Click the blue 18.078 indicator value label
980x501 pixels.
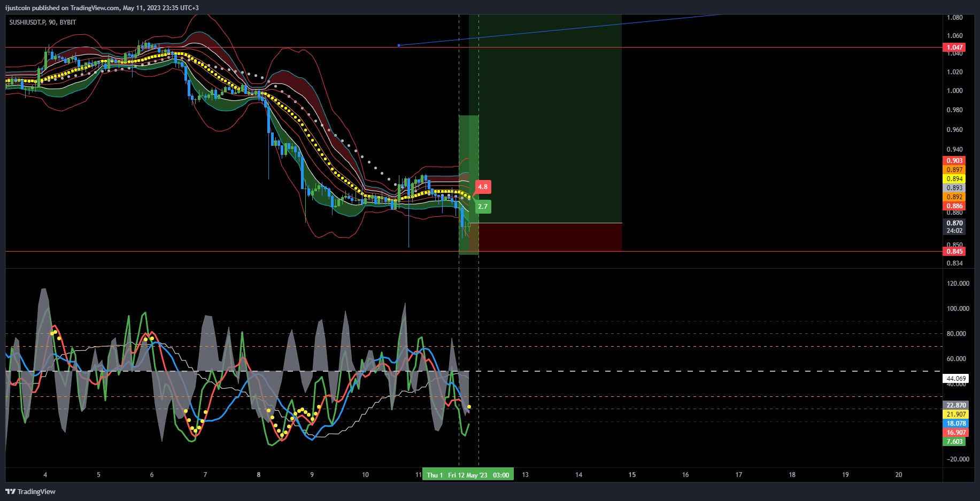[x=956, y=424]
